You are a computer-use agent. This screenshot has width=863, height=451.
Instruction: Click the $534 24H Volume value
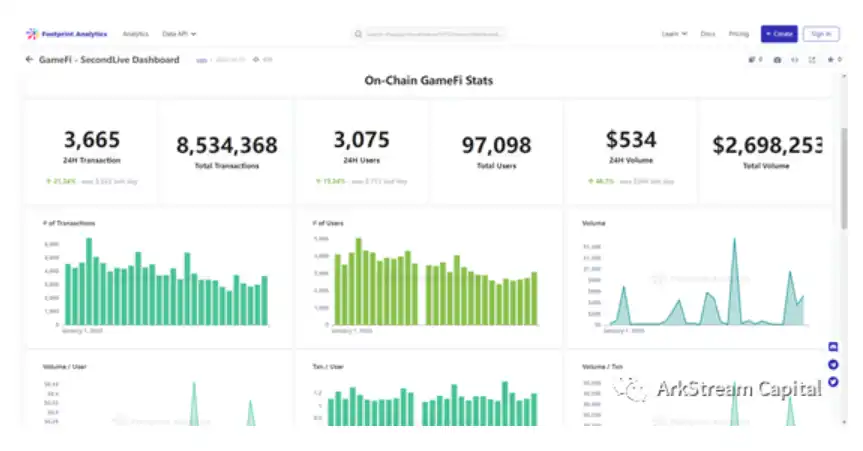tap(631, 140)
